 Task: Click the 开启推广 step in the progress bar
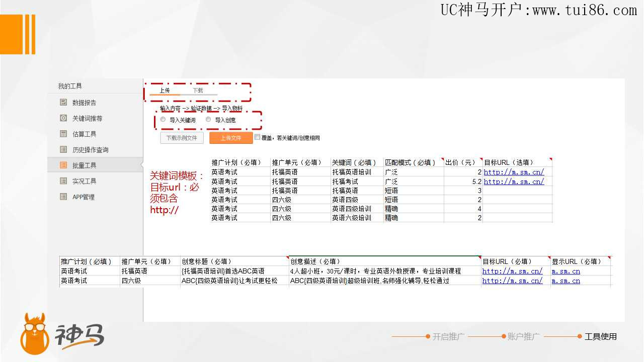click(448, 336)
